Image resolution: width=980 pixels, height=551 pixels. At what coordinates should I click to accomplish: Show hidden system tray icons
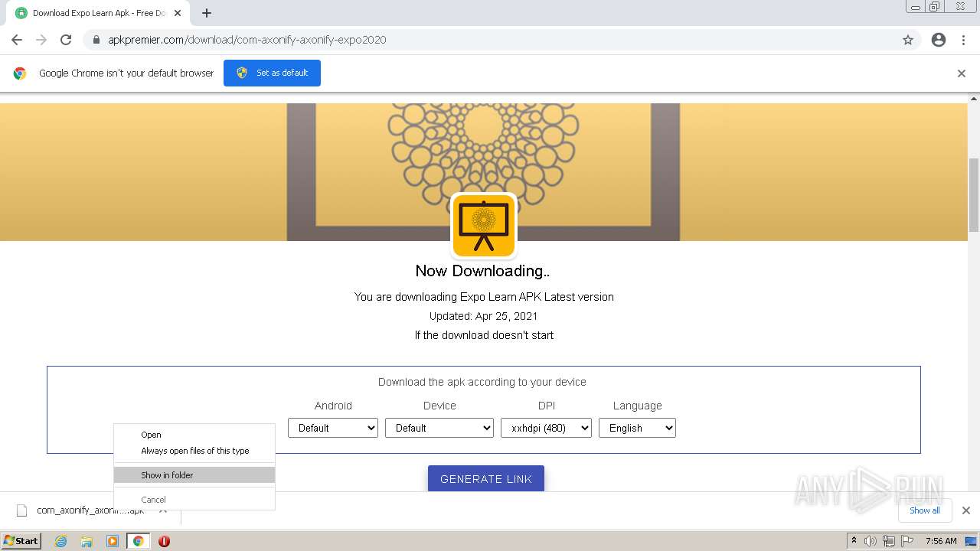click(x=854, y=541)
